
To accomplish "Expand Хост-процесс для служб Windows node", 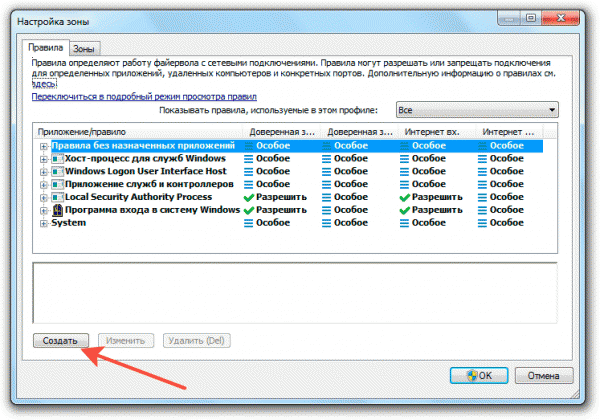I will [44, 159].
